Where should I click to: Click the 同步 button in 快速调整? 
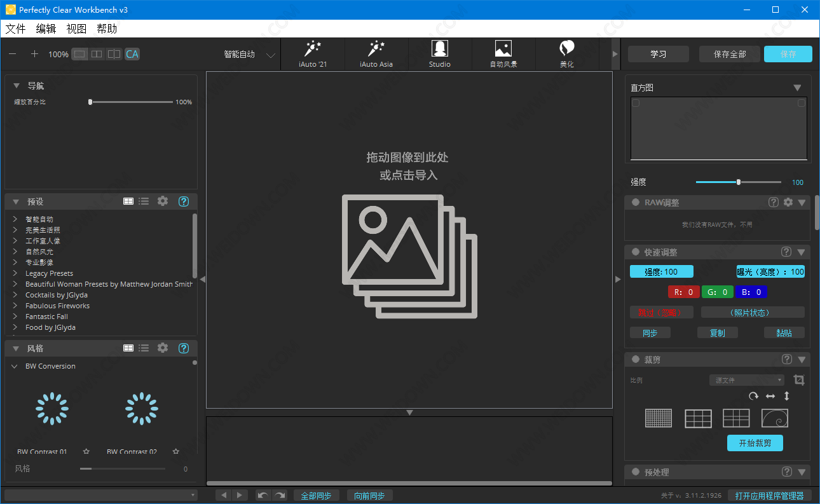click(650, 332)
